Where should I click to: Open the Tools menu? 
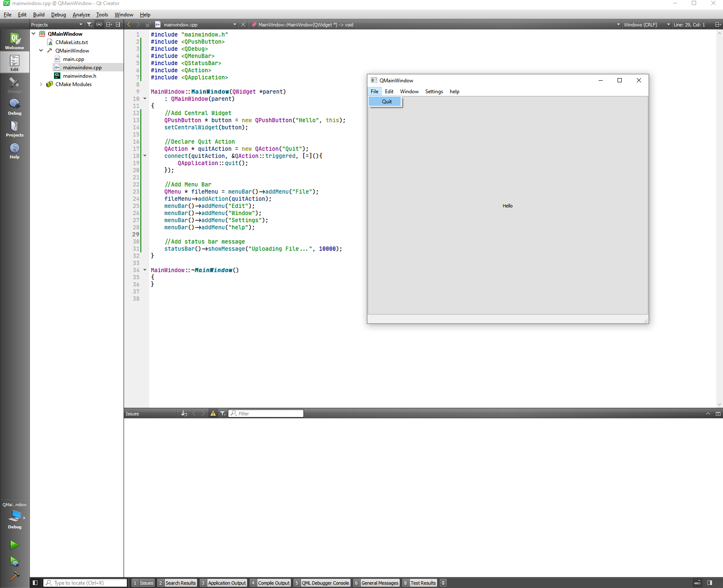(102, 15)
